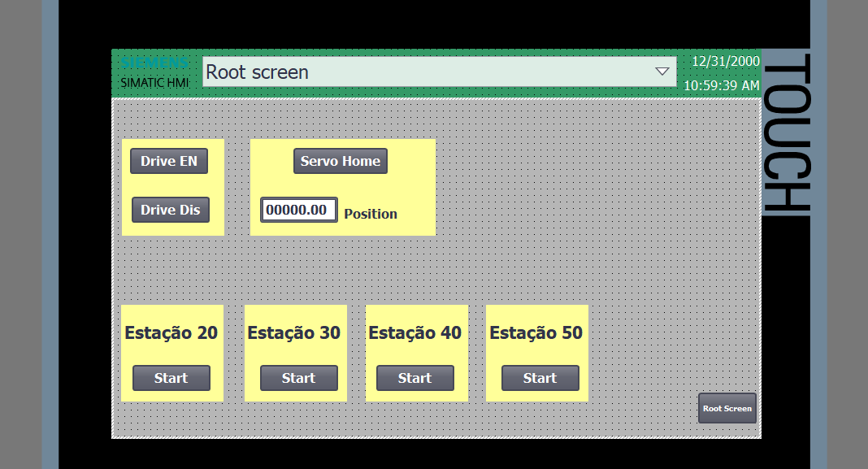Click the Drive Dis button
868x469 pixels.
(x=171, y=210)
